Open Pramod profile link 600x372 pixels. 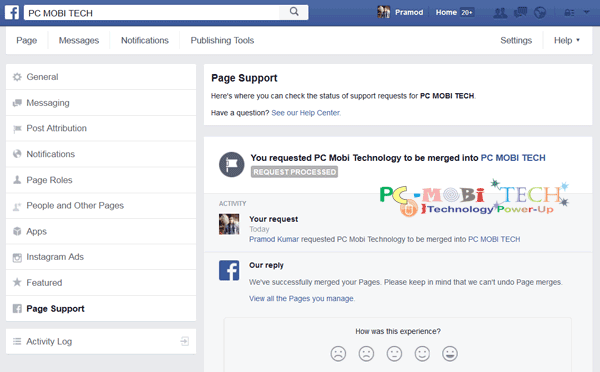[409, 12]
